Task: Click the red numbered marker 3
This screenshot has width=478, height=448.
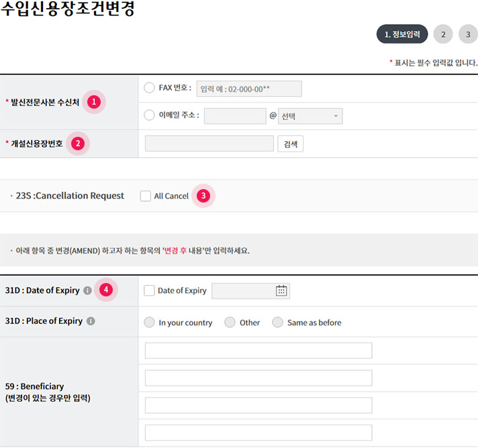Action: [x=203, y=196]
